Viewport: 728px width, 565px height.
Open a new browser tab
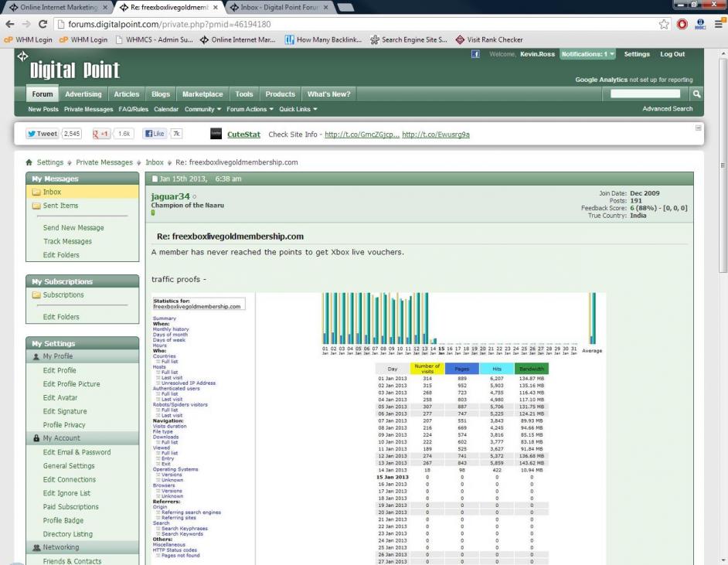(345, 8)
